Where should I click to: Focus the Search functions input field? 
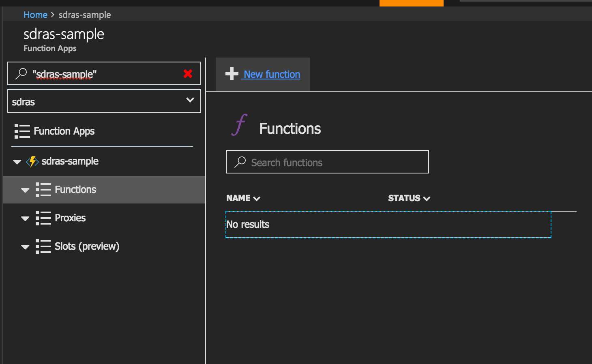[x=328, y=162]
